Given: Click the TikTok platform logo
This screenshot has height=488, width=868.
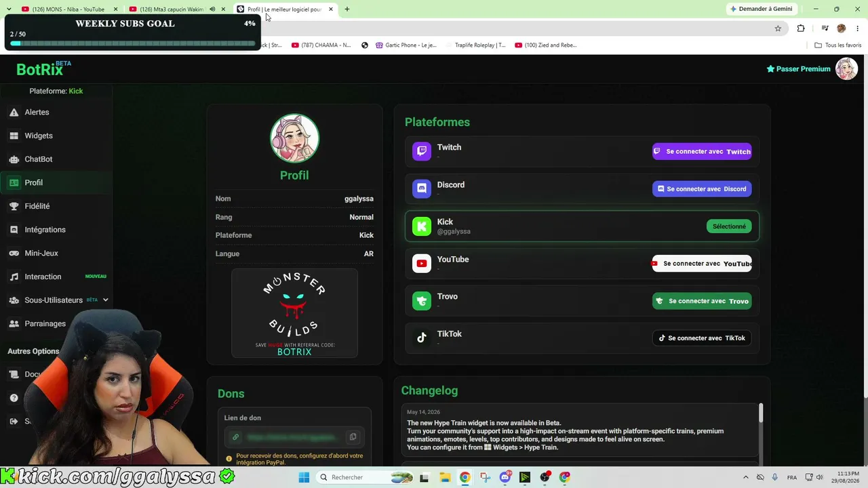Looking at the screenshot, I should 422,338.
